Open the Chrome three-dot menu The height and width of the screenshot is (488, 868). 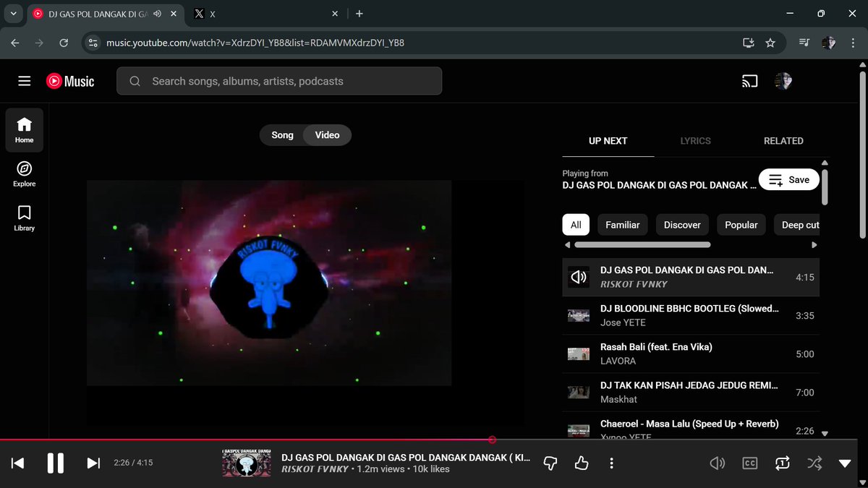(x=853, y=43)
